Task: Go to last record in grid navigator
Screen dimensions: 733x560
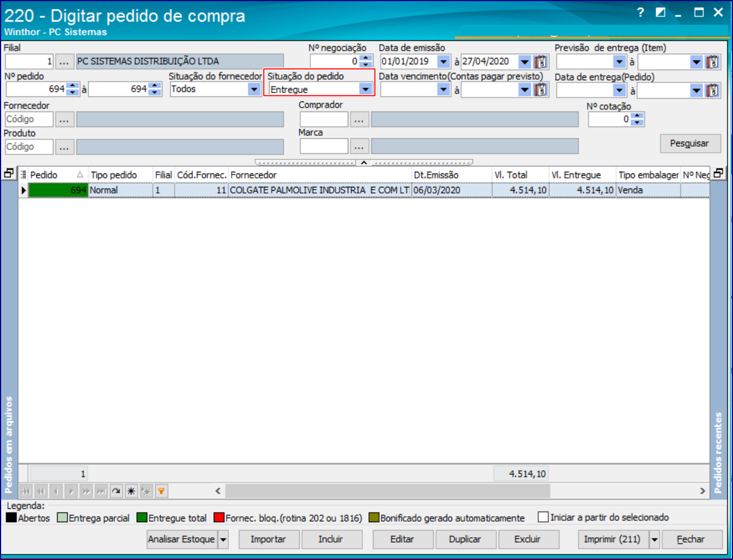Action: (x=101, y=491)
